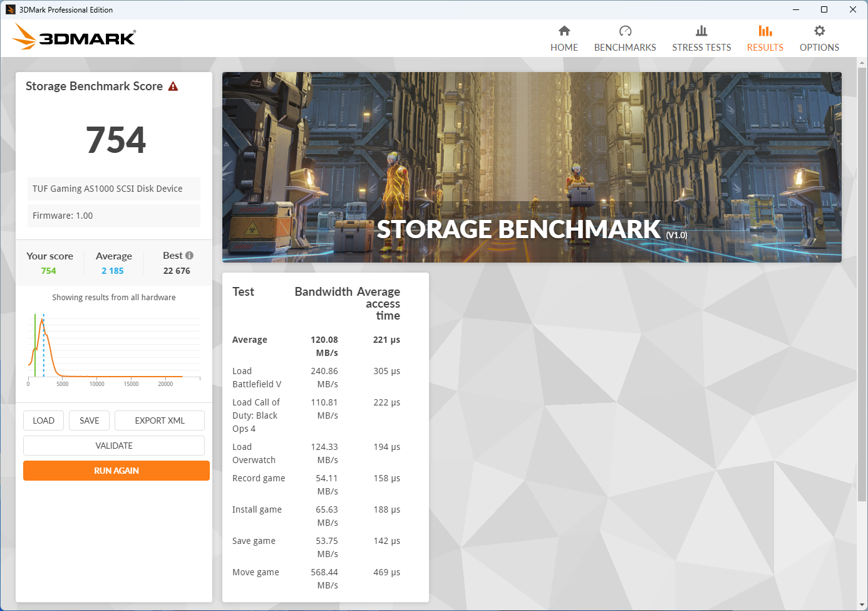This screenshot has height=611, width=868.
Task: Click the info icon next to Best
Action: coord(189,256)
